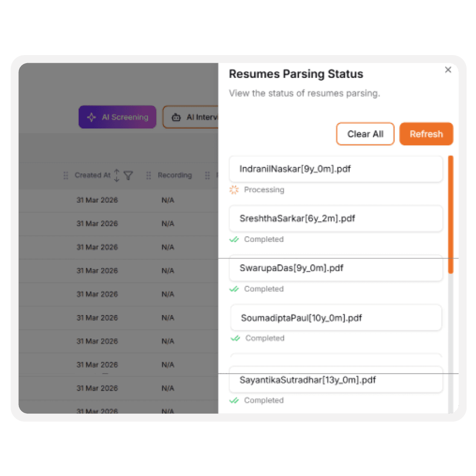Click the robot icon on AI Interview button

click(177, 117)
